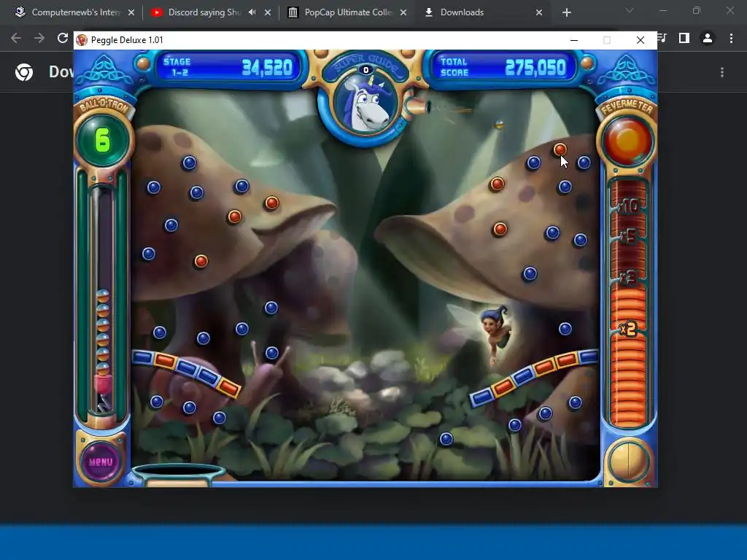Viewport: 747px width, 560px height.
Task: Click the Fevermeter x10 multiplier mark
Action: coord(628,206)
